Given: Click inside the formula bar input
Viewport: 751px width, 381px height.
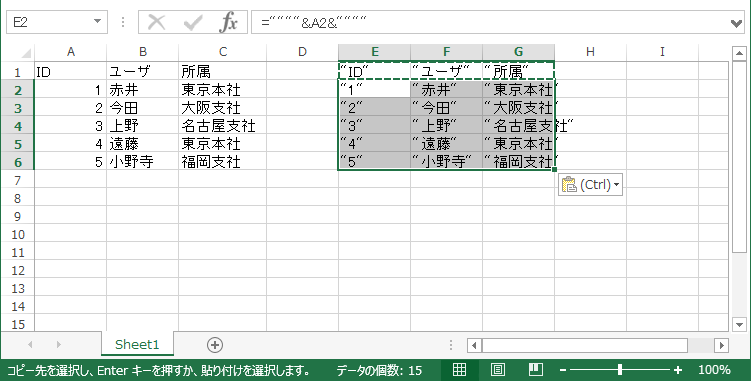Looking at the screenshot, I should pyautogui.click(x=489, y=22).
